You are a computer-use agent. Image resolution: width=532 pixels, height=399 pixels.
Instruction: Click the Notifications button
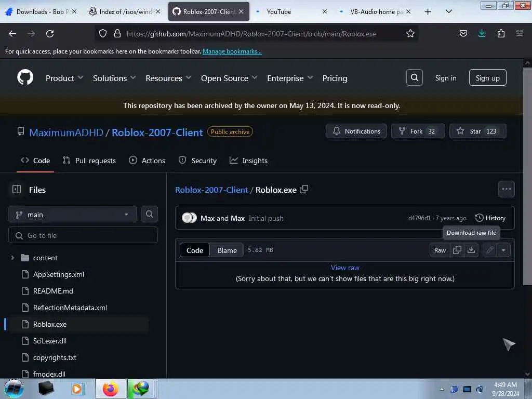click(356, 131)
